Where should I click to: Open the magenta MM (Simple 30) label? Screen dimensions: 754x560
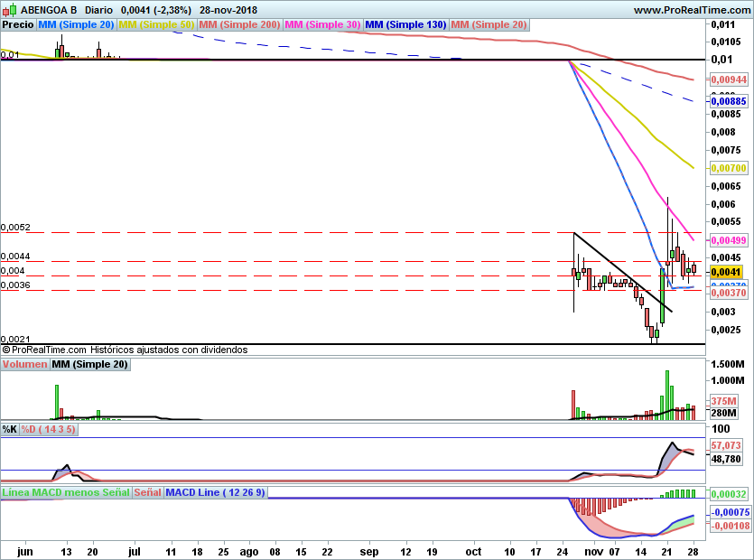click(x=322, y=24)
